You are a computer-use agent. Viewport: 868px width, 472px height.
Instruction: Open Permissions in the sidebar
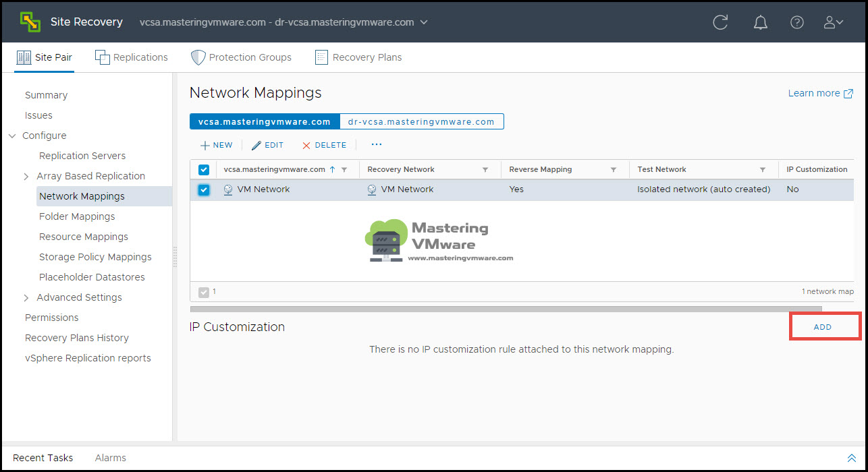point(52,318)
